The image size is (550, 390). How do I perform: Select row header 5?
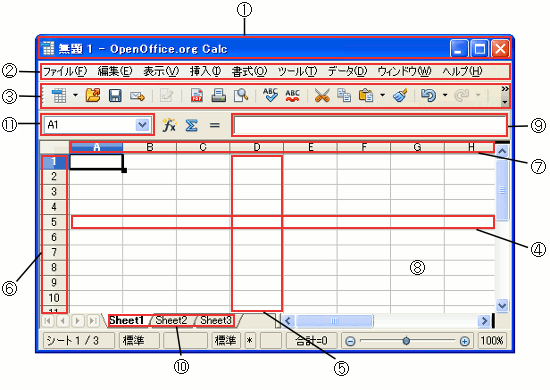[54, 222]
